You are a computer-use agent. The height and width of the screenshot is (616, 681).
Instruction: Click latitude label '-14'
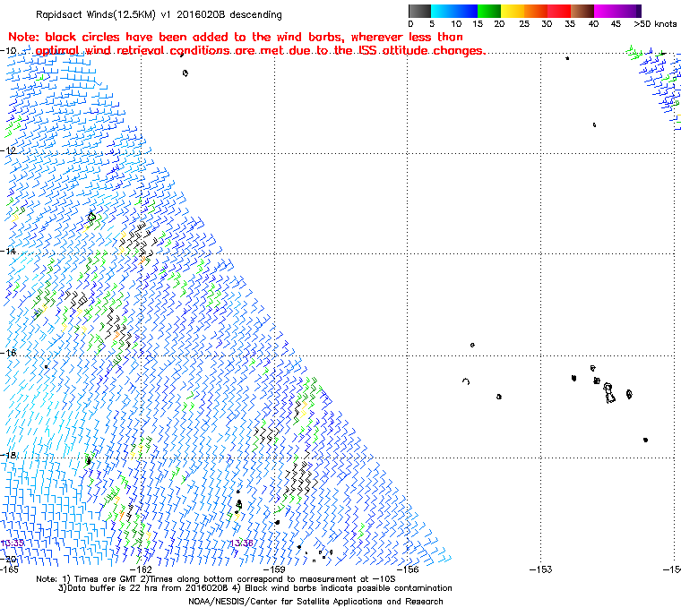pos(8,252)
